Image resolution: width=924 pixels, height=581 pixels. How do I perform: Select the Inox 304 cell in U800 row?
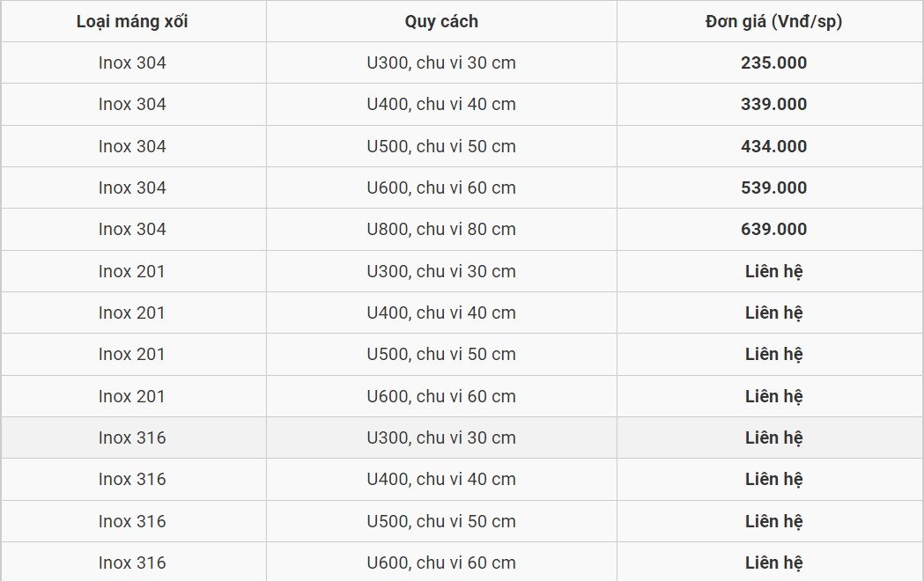(132, 229)
